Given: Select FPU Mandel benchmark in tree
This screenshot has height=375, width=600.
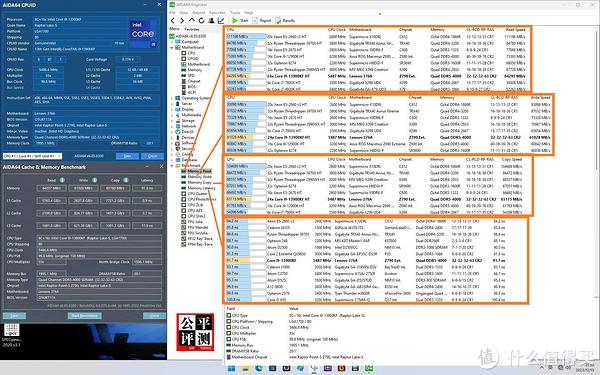Looking at the screenshot, I should pyautogui.click(x=195, y=227).
